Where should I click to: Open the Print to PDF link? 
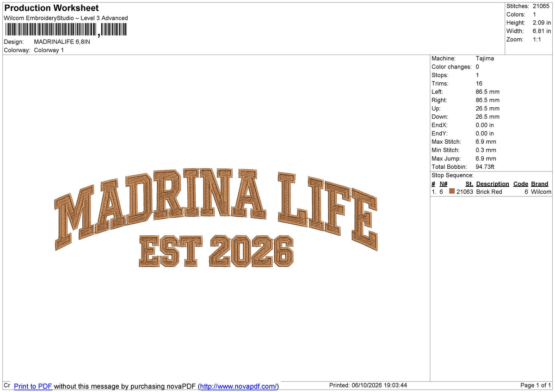(x=33, y=386)
